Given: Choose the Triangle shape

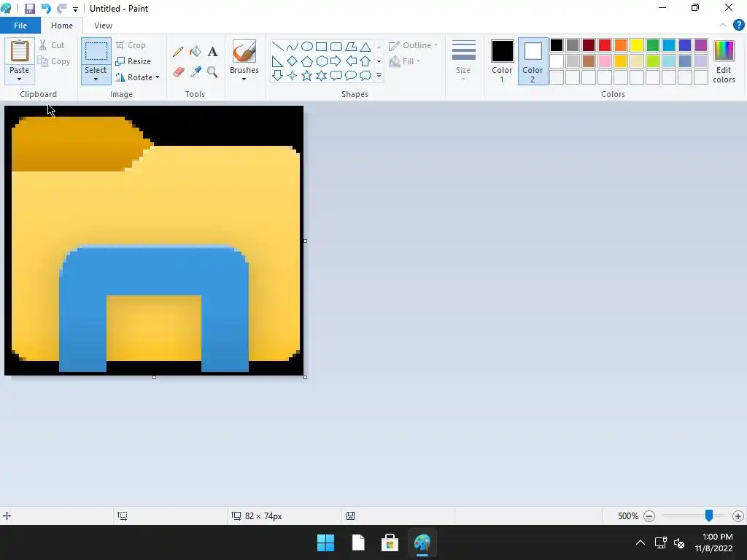Looking at the screenshot, I should click(x=365, y=46).
